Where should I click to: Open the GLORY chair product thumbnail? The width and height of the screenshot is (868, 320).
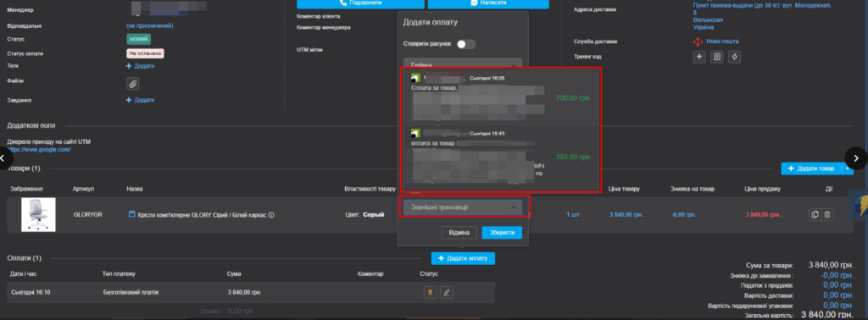pos(38,214)
